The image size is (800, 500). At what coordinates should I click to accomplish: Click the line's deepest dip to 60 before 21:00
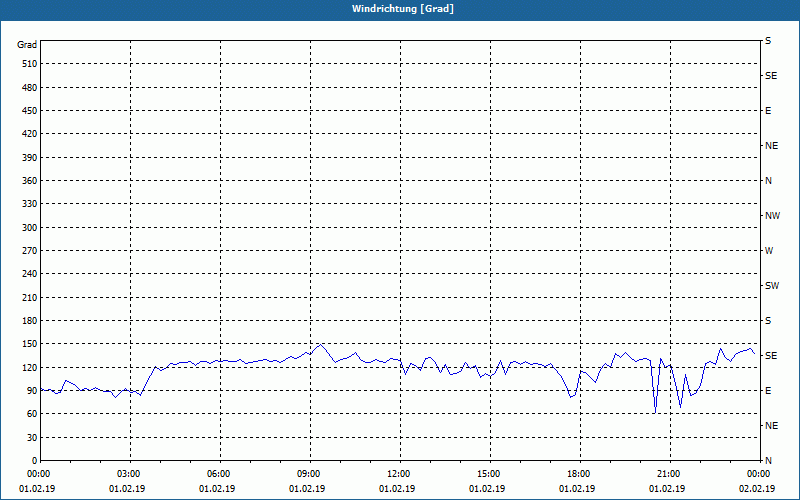655,413
